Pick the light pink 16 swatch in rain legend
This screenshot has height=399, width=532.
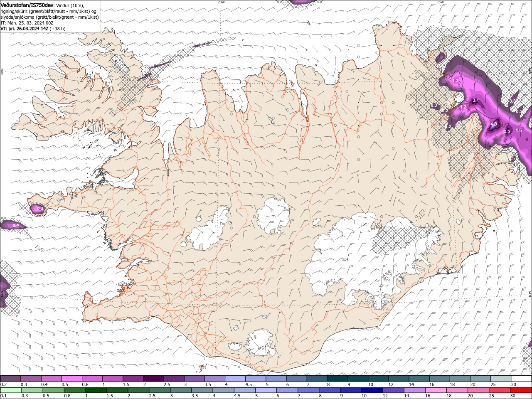click(x=436, y=390)
